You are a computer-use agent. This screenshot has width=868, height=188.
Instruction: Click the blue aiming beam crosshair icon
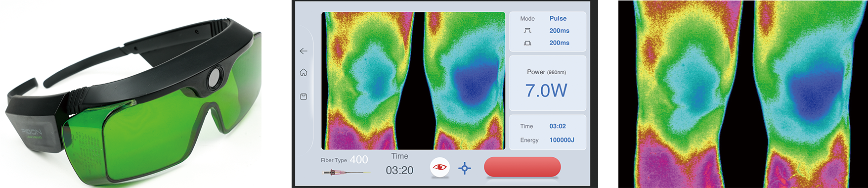pyautogui.click(x=464, y=168)
